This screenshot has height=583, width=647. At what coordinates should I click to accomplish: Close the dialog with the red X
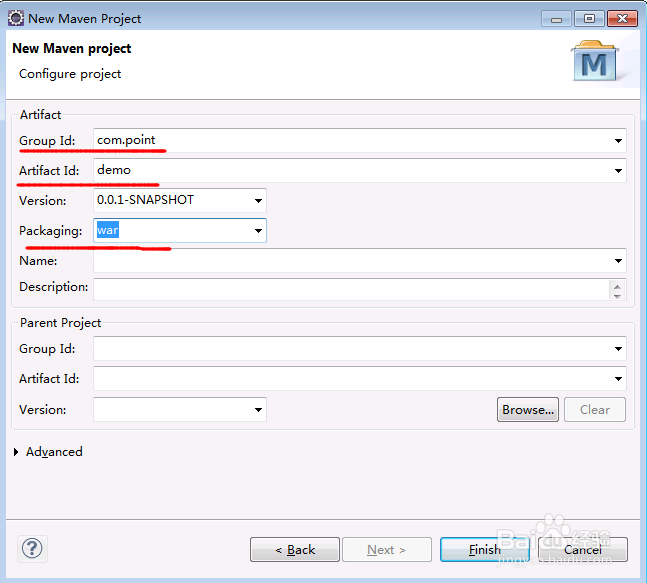[622, 19]
